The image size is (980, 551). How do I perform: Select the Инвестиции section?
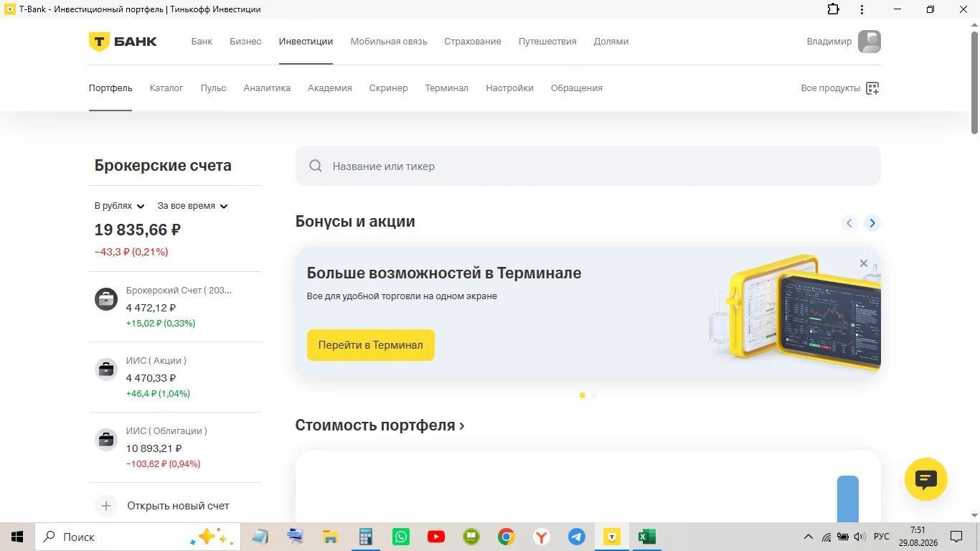(306, 42)
